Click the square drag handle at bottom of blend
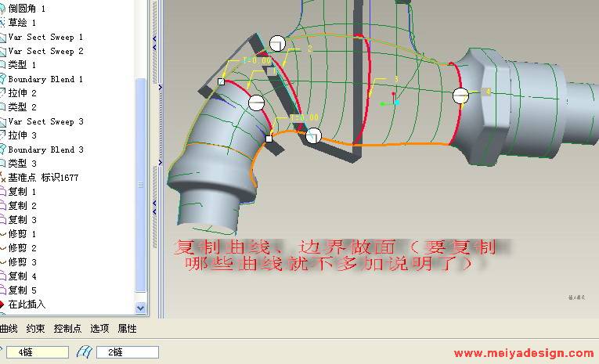The image size is (599, 364). coord(269,139)
